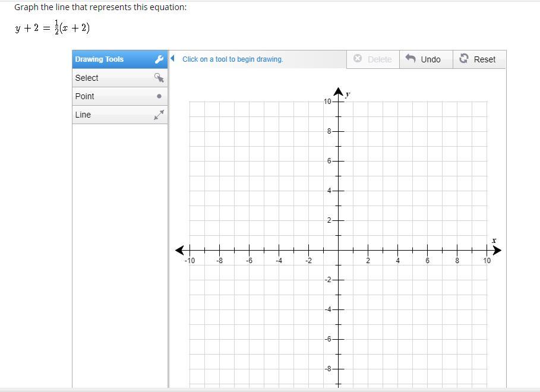Select the Point tool row
The image size is (540, 392).
point(120,96)
